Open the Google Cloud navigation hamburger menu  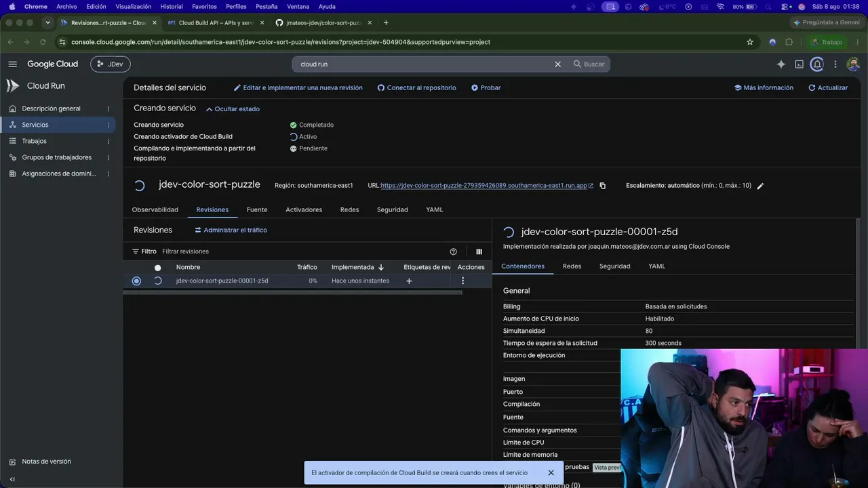coord(13,64)
